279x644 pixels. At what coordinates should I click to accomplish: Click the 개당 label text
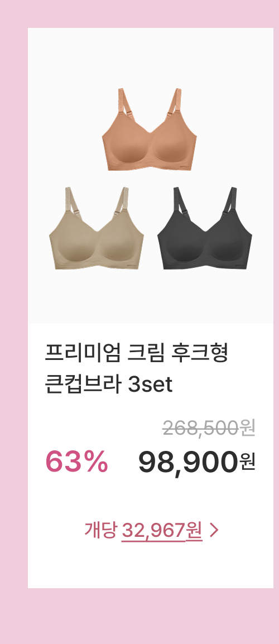[100, 530]
